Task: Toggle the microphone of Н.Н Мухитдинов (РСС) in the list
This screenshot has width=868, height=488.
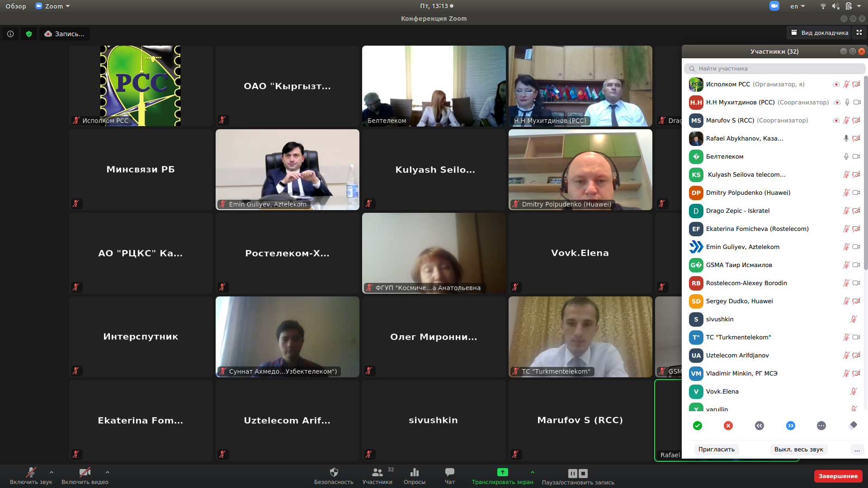Action: click(x=847, y=102)
